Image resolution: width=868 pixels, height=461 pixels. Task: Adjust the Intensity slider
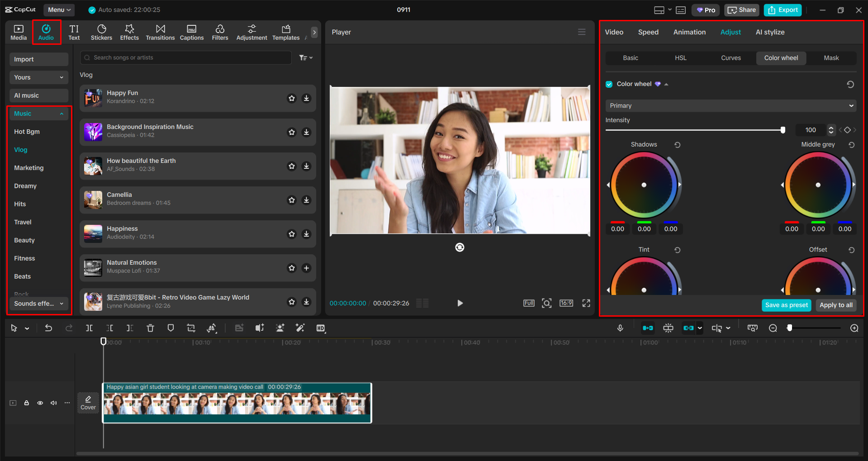pos(782,130)
